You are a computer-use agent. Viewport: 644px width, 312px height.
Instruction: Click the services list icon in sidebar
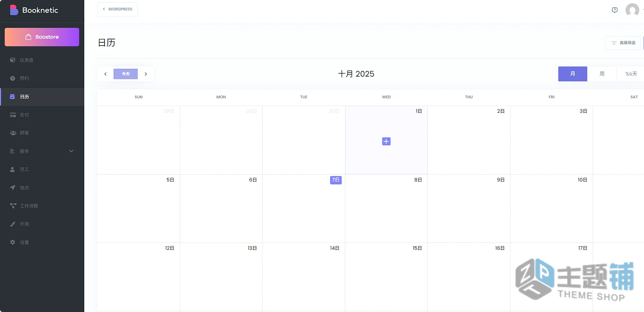tap(12, 151)
